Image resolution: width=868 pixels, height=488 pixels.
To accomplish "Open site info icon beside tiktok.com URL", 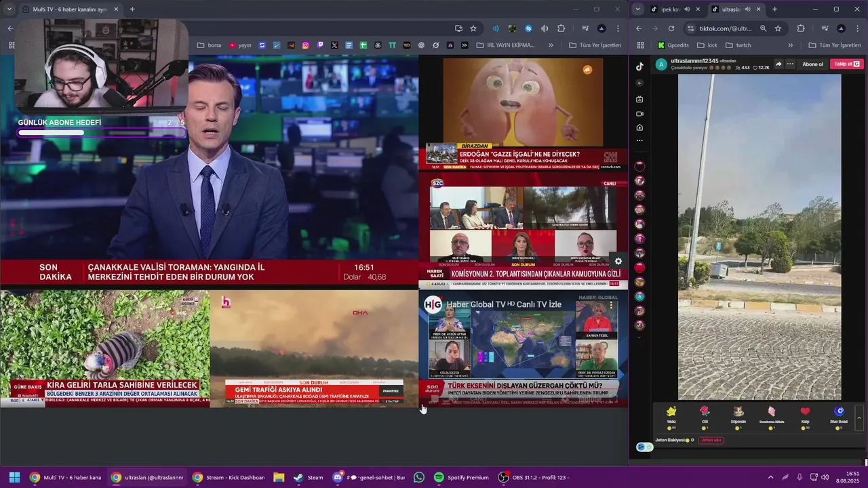I will 691,28.
